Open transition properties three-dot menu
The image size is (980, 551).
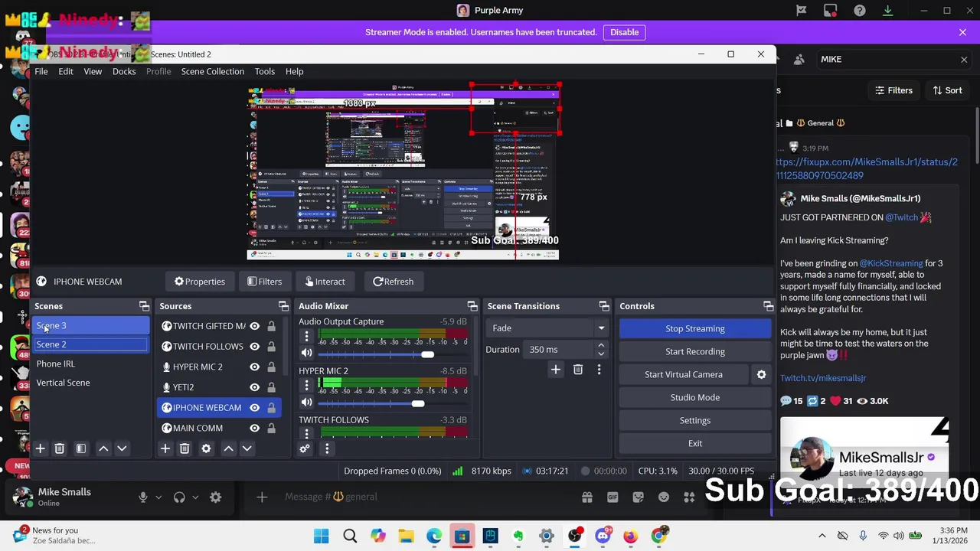pyautogui.click(x=599, y=370)
